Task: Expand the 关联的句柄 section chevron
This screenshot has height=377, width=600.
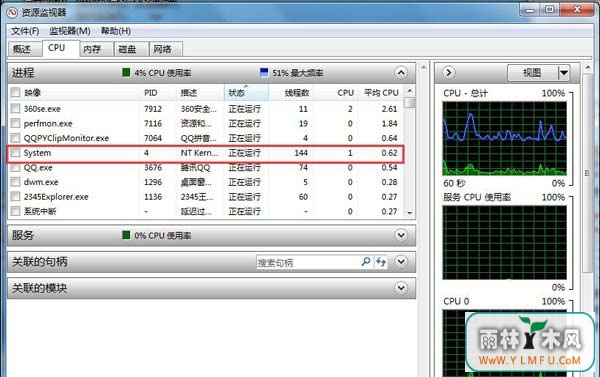Action: 401,261
